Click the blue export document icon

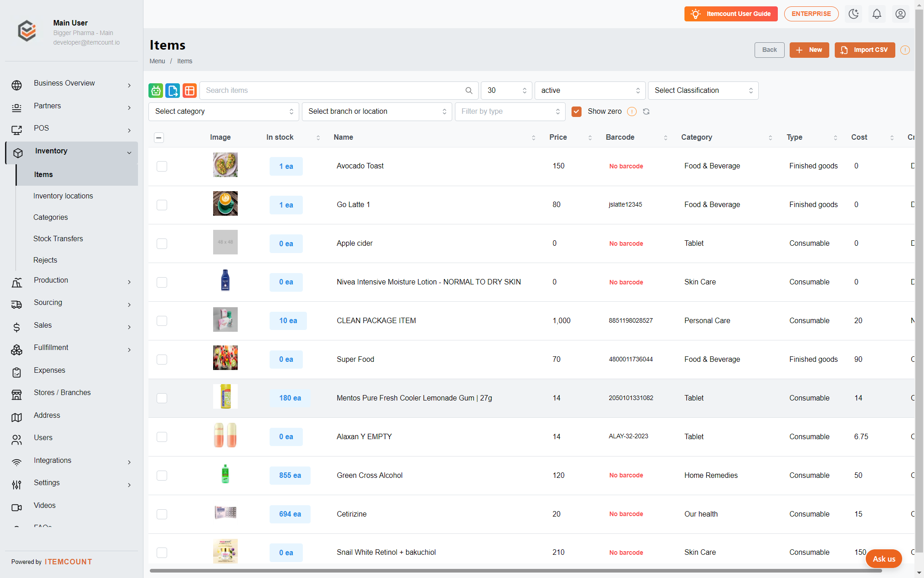point(173,91)
